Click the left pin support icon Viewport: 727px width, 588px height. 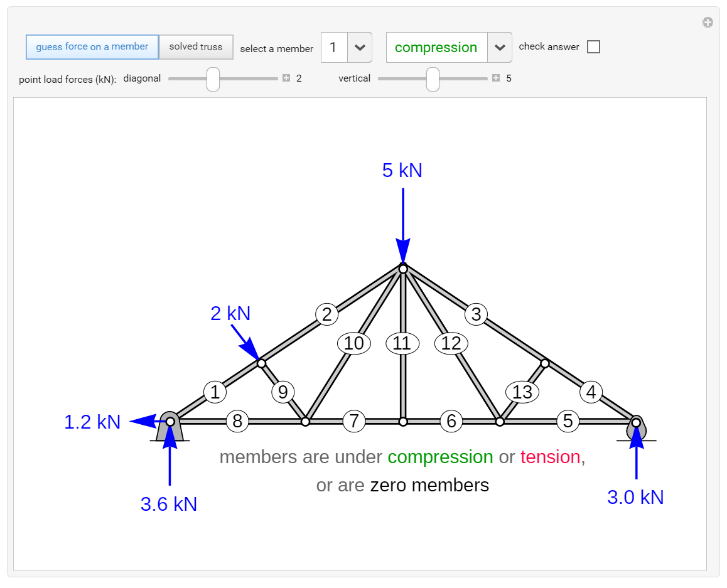pos(170,426)
